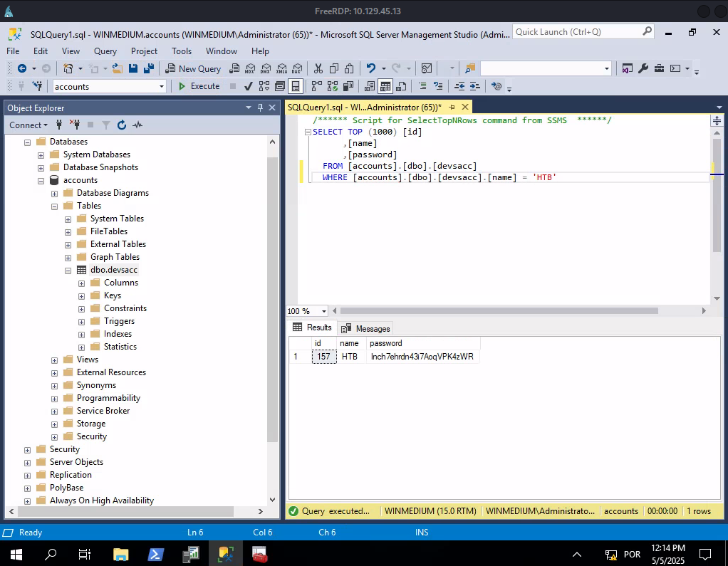
Task: Expand the Programmability folder
Action: 54,399
